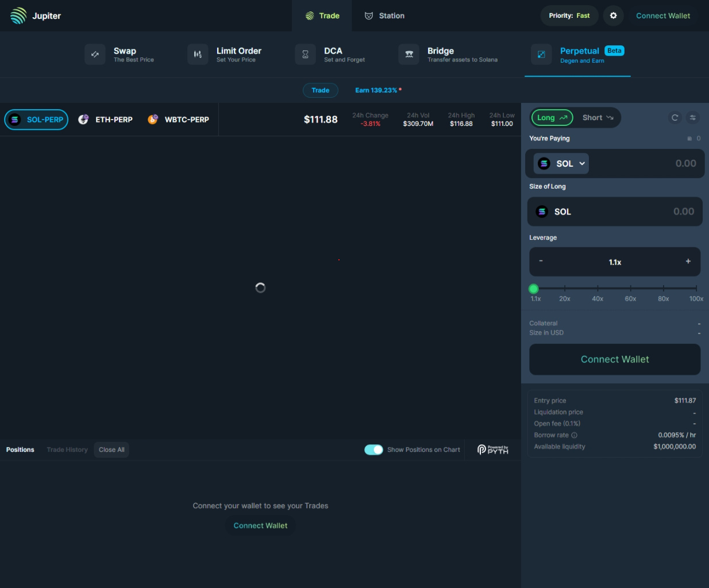The height and width of the screenshot is (588, 709).
Task: Select the WBTC-PERP market
Action: pyautogui.click(x=179, y=120)
